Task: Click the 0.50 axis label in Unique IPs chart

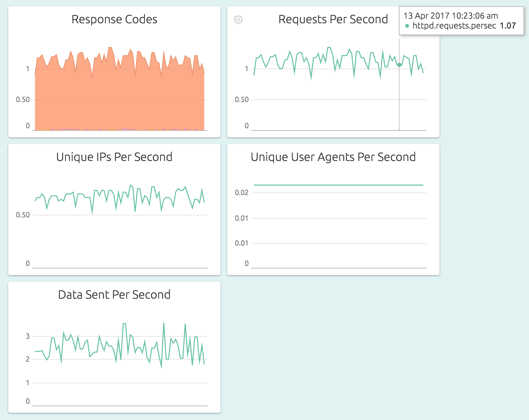Action: pos(23,215)
